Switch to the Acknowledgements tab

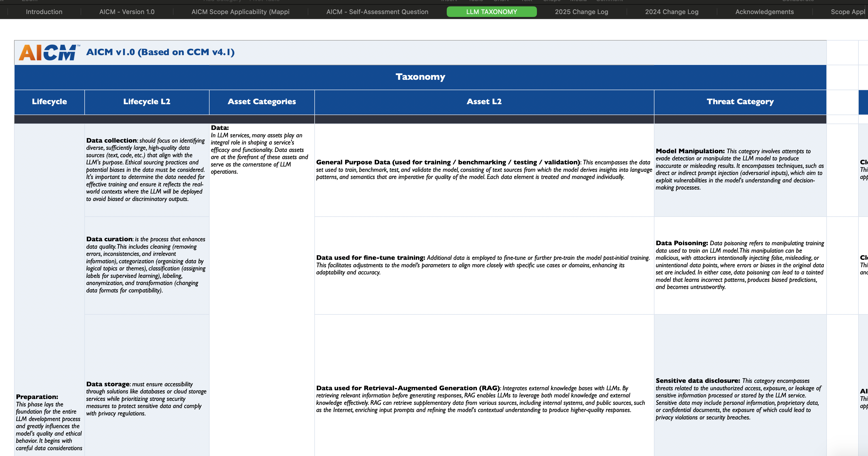click(x=764, y=12)
